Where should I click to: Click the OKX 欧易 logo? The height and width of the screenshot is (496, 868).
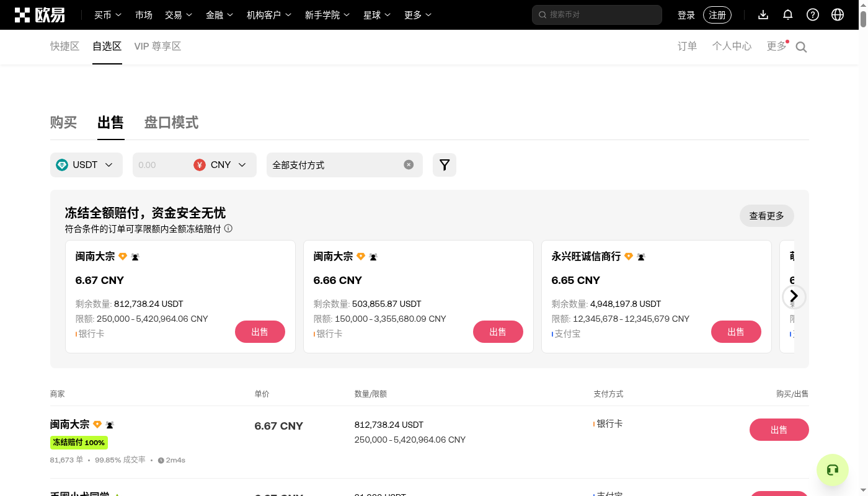(40, 15)
